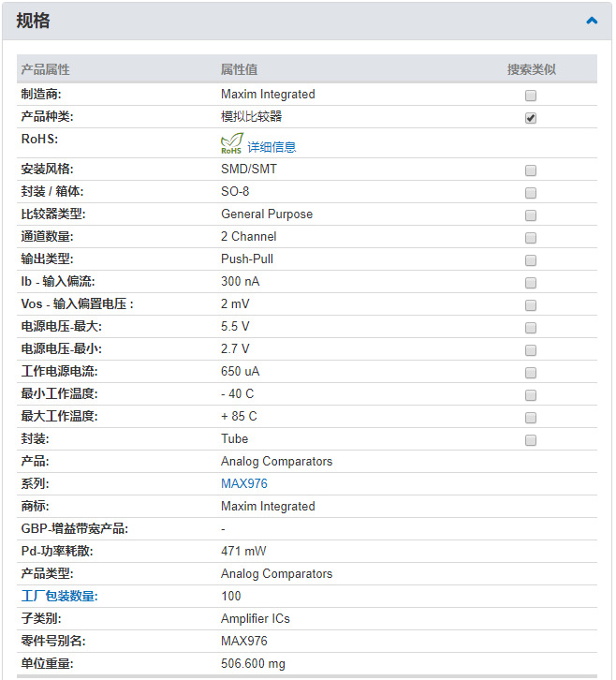The width and height of the screenshot is (616, 680).
Task: Click the Maxim Integrated value beside 商标
Action: 268,506
